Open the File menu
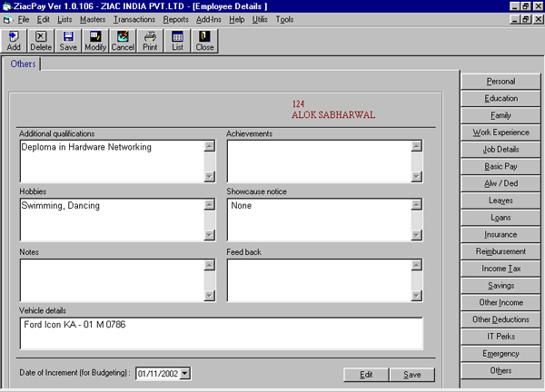Screen dimensions: 545x392 coord(24,20)
